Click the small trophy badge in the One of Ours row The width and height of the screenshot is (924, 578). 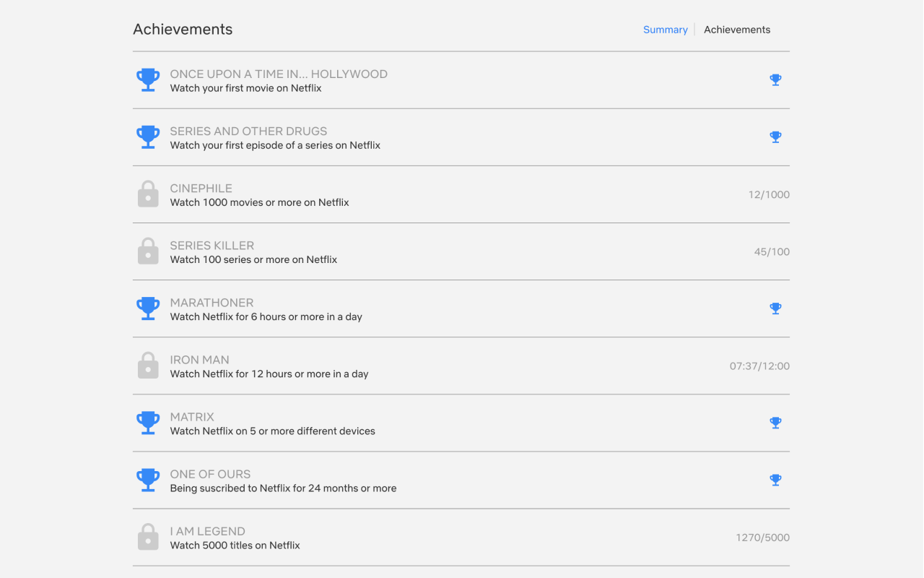point(775,480)
